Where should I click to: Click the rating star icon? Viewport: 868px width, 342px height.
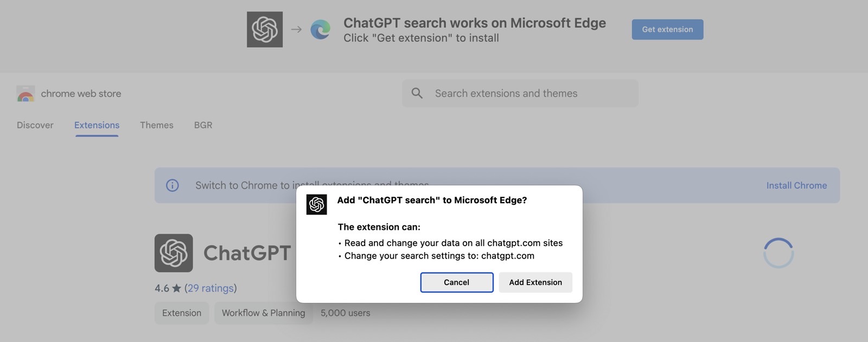[x=176, y=288]
